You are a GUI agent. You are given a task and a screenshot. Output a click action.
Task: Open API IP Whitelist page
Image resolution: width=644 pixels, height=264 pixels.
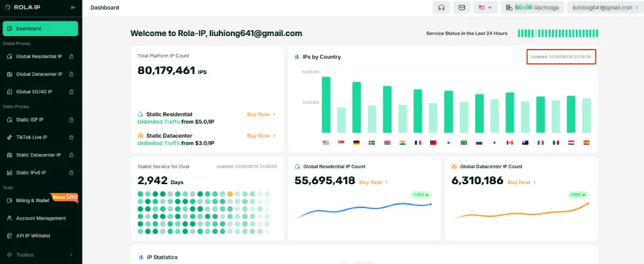[x=40, y=236]
